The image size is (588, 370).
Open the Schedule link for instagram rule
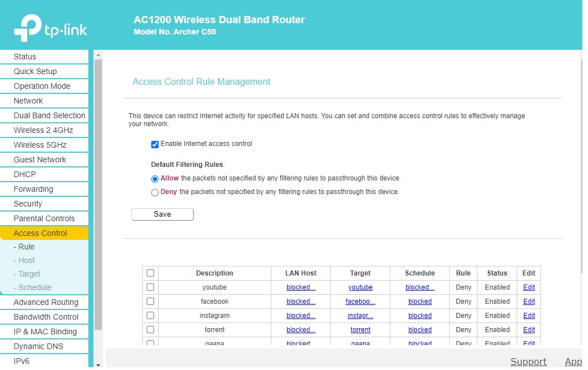click(x=420, y=316)
